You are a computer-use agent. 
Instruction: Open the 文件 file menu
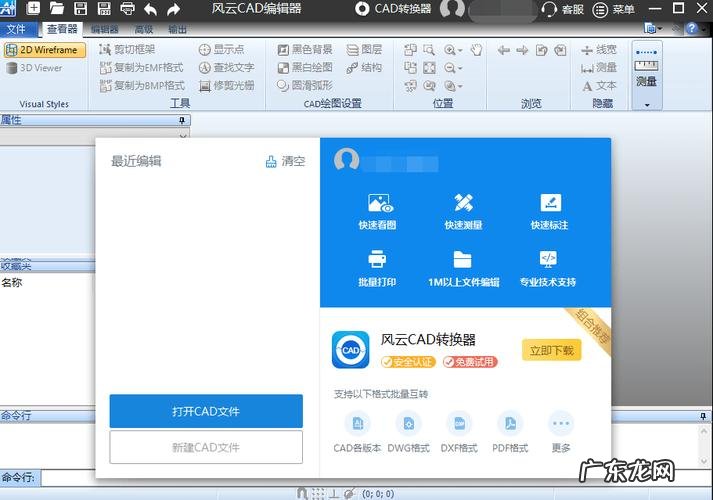click(x=16, y=30)
